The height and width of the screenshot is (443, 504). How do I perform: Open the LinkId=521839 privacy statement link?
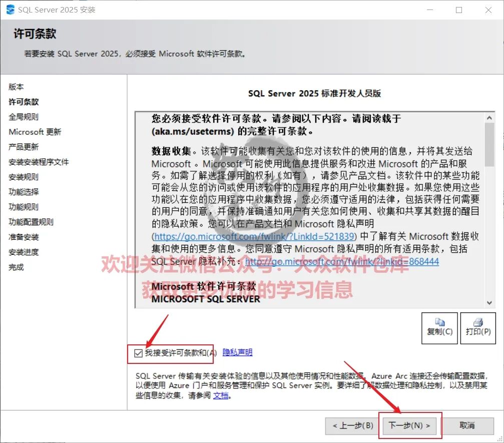click(254, 237)
